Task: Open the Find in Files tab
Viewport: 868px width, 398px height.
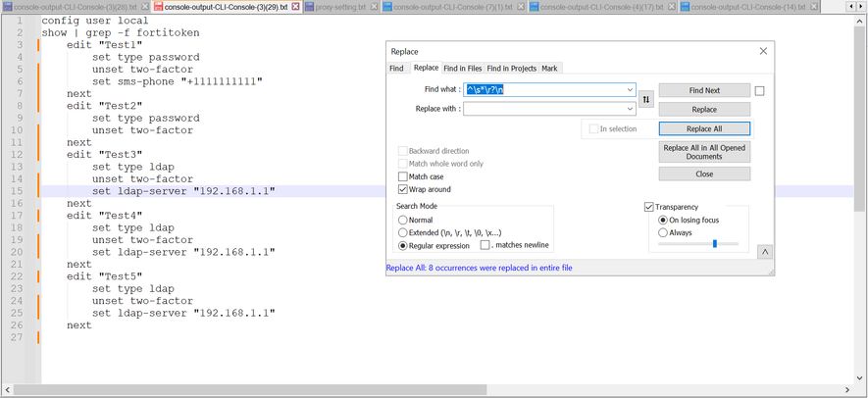Action: [463, 68]
